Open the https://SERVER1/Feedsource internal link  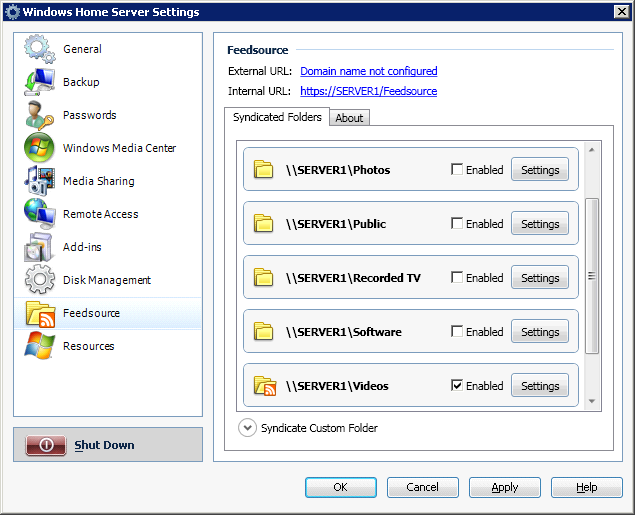[369, 91]
